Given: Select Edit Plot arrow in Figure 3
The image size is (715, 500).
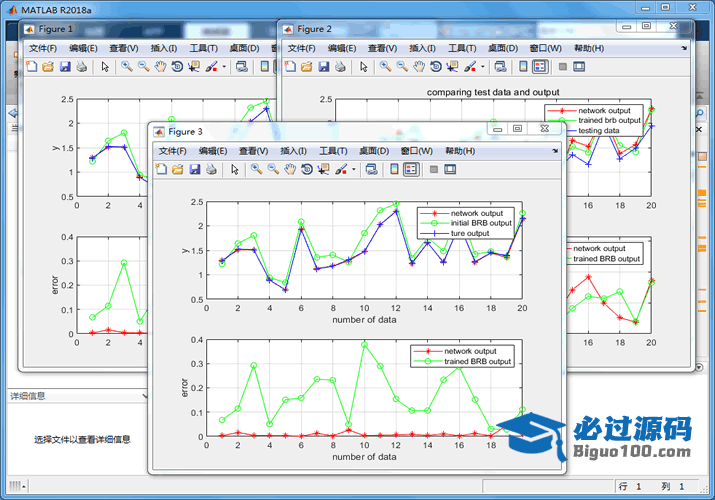Looking at the screenshot, I should tap(234, 170).
